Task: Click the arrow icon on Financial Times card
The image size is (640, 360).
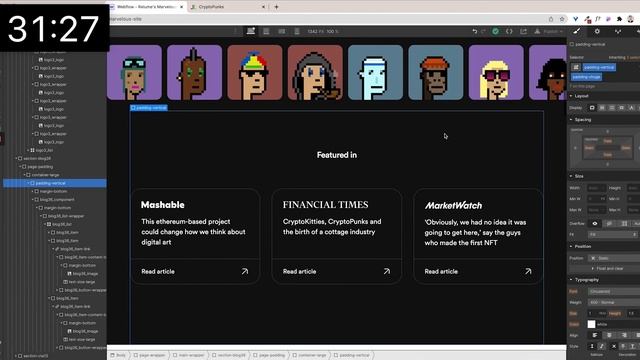Action: (387, 271)
